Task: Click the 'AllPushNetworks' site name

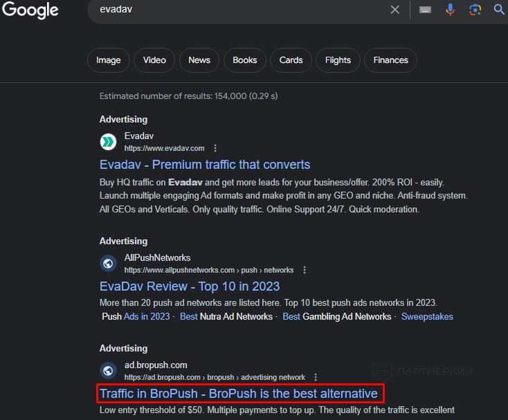Action: tap(158, 258)
